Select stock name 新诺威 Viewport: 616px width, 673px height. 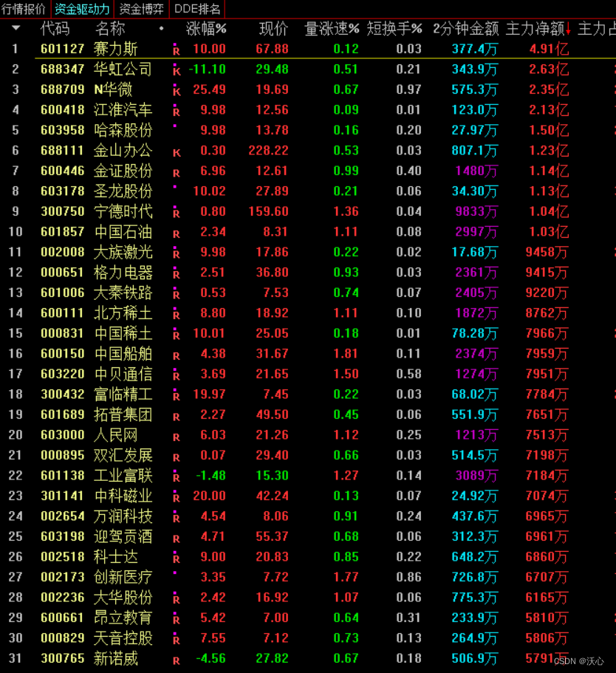116,658
